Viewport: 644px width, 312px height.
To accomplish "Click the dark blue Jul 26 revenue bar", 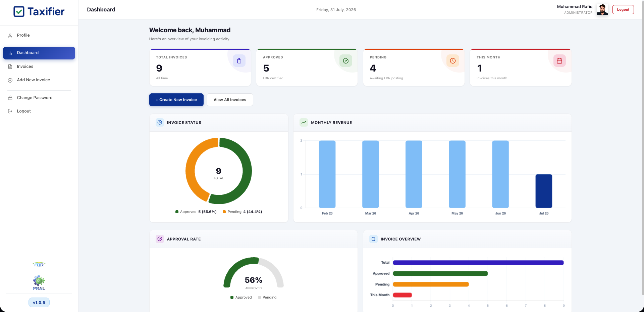I will 544,191.
